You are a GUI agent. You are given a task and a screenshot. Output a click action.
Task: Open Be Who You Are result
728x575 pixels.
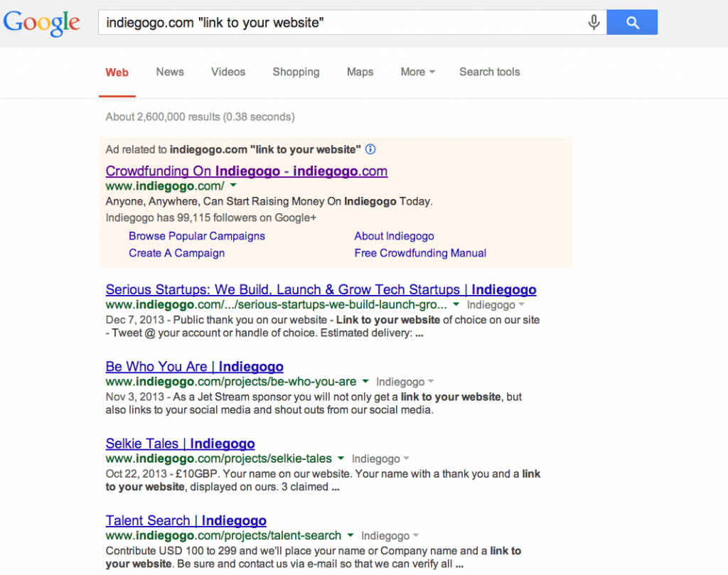[x=195, y=366]
